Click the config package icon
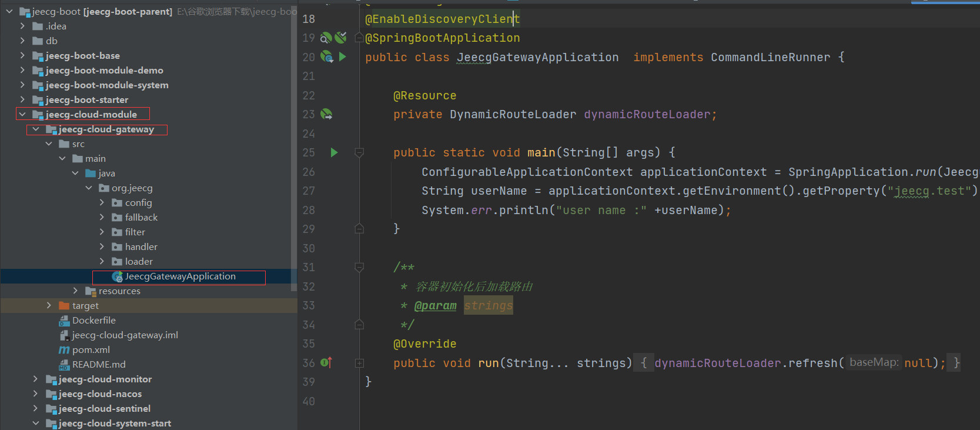The image size is (980, 430). pos(117,203)
